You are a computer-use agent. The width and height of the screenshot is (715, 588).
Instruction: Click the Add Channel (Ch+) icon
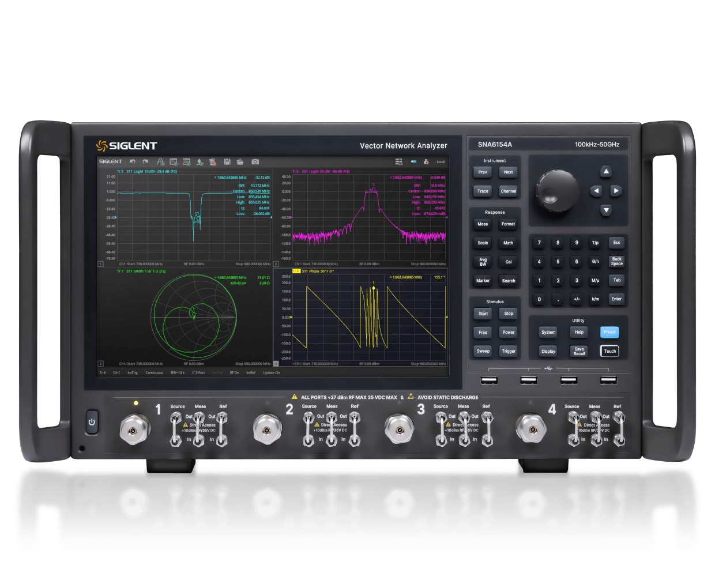click(x=187, y=162)
